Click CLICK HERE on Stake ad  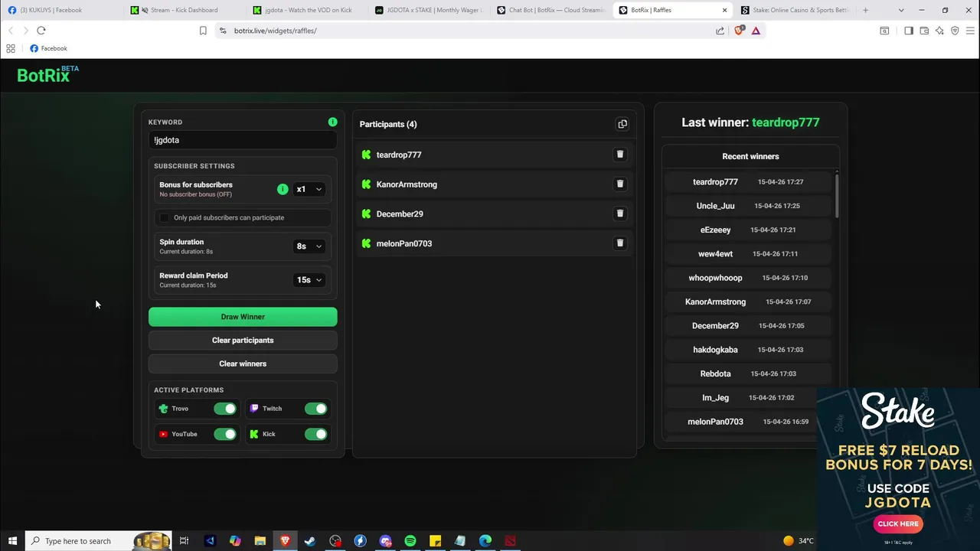[x=898, y=524]
